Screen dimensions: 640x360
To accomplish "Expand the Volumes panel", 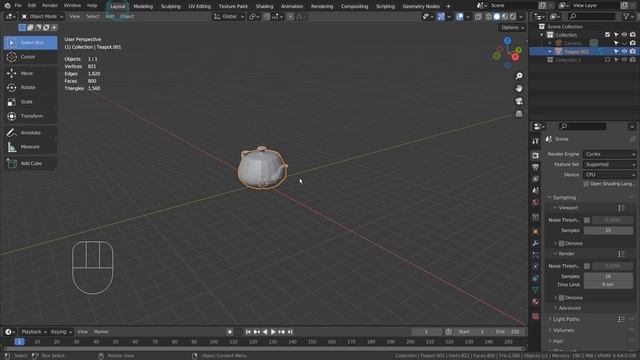I will [563, 330].
